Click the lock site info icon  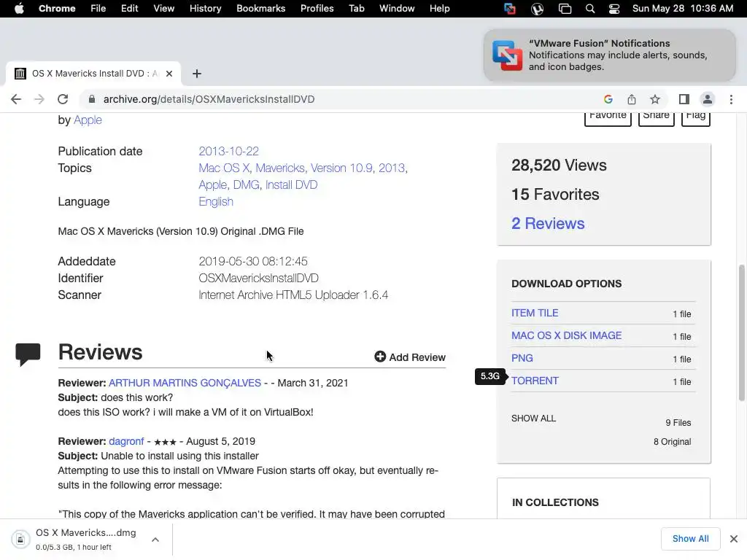click(92, 99)
